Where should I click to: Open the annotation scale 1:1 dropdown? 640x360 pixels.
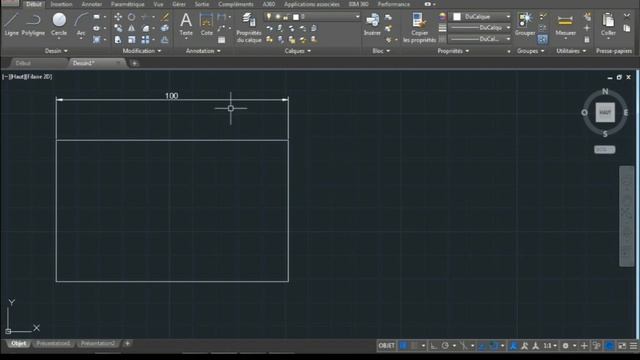click(x=550, y=346)
